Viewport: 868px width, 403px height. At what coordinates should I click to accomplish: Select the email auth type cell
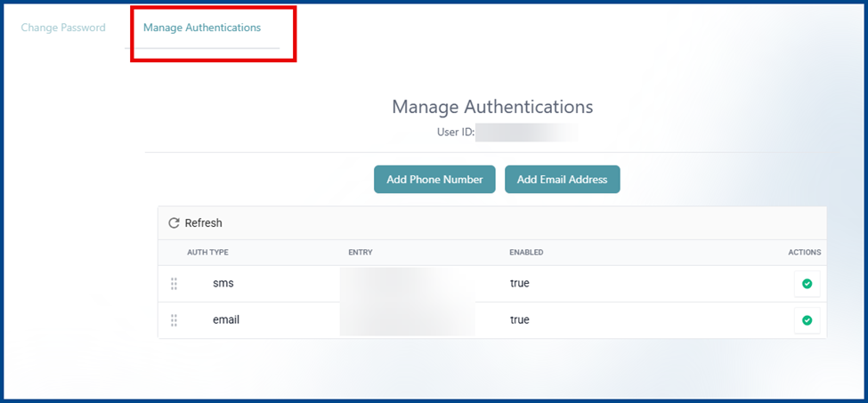tap(226, 320)
